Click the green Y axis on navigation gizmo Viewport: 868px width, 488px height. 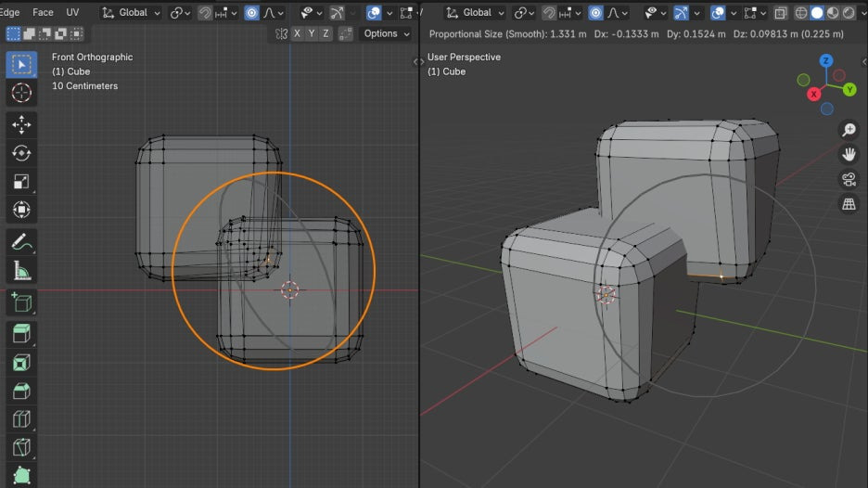(849, 89)
